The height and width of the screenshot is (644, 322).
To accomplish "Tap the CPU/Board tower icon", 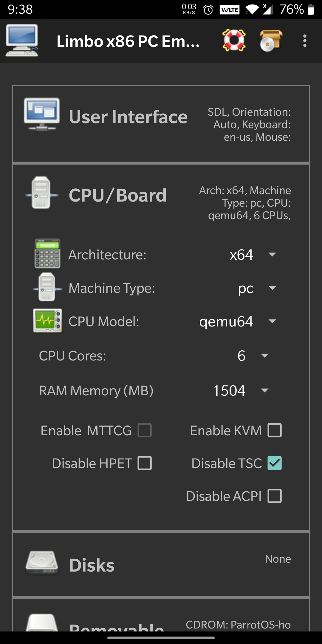I will coord(41,193).
